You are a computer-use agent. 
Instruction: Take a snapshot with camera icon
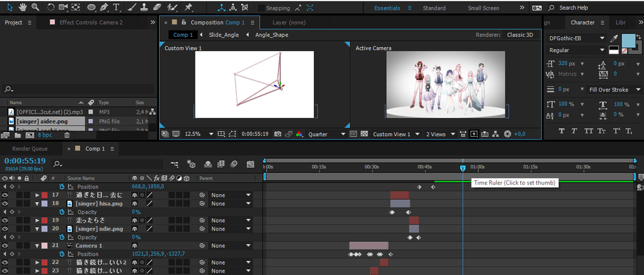[x=278, y=134]
